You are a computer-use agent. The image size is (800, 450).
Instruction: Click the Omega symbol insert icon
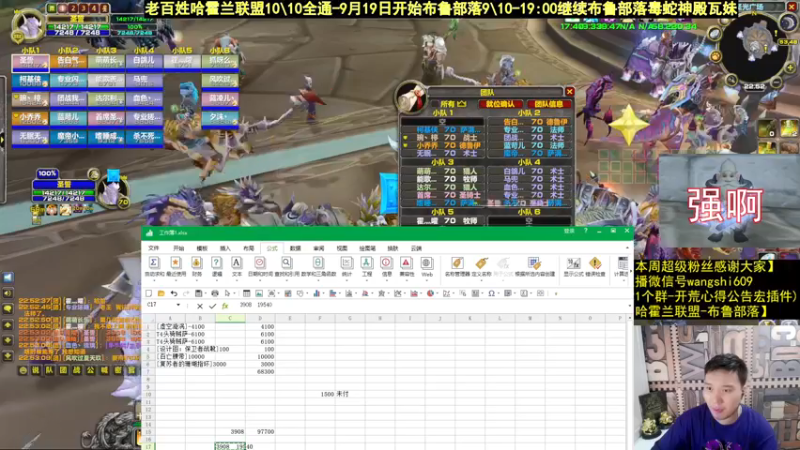point(491,293)
